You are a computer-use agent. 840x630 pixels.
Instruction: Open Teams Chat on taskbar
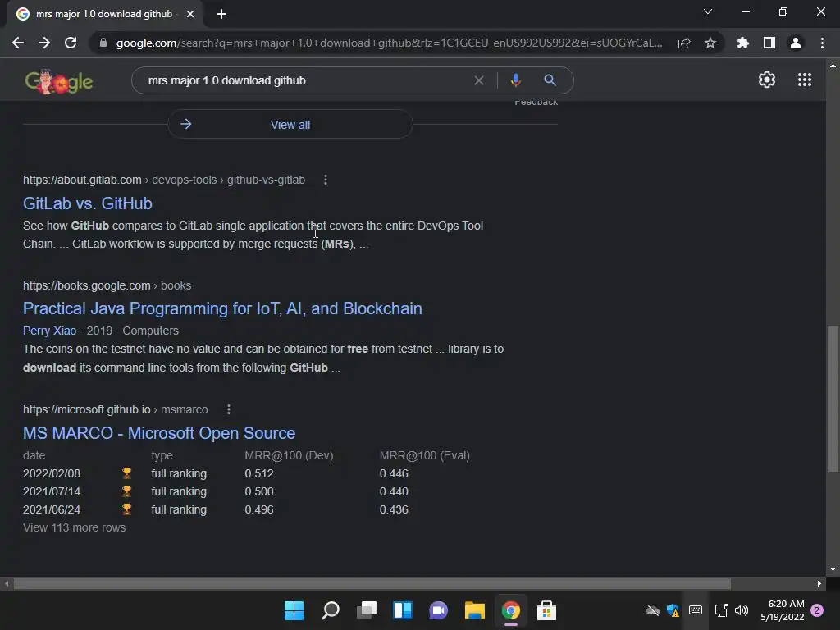tap(438, 610)
